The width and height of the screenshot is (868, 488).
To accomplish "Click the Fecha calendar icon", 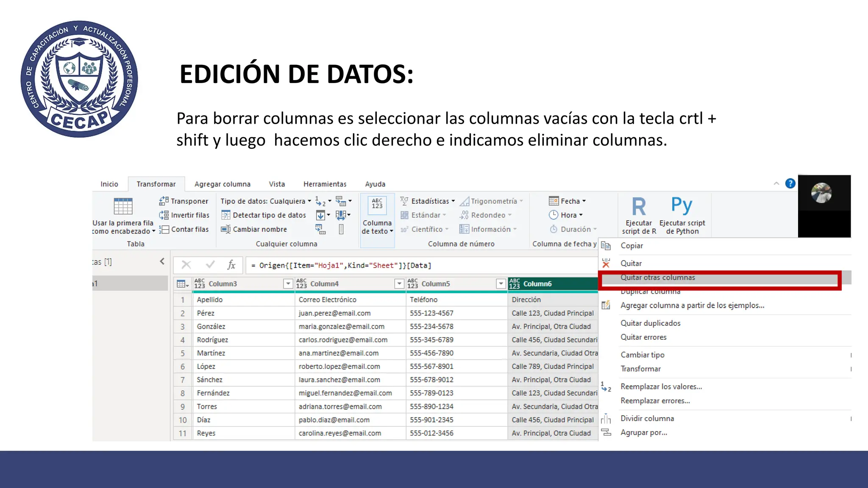I will pyautogui.click(x=554, y=201).
